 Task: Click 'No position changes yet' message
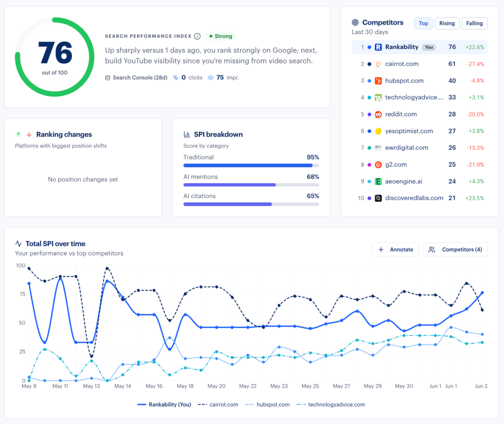pyautogui.click(x=83, y=179)
